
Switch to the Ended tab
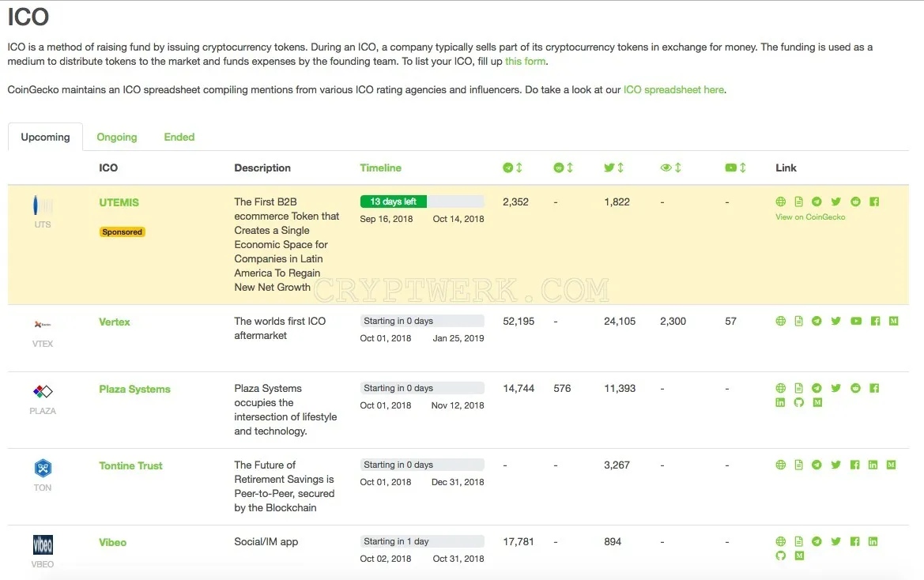pos(179,137)
